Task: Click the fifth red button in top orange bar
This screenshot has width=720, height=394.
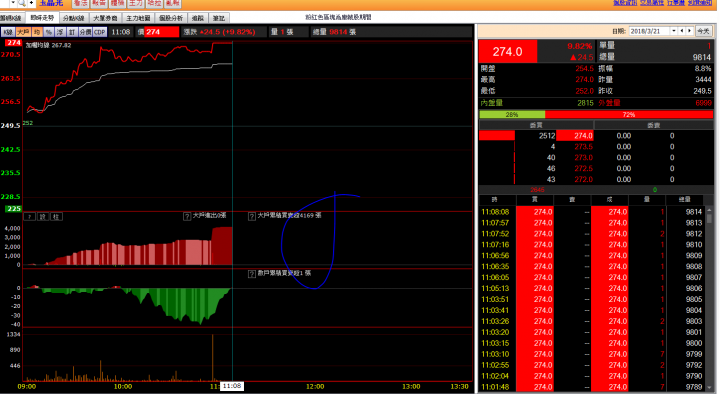Action: [x=154, y=3]
